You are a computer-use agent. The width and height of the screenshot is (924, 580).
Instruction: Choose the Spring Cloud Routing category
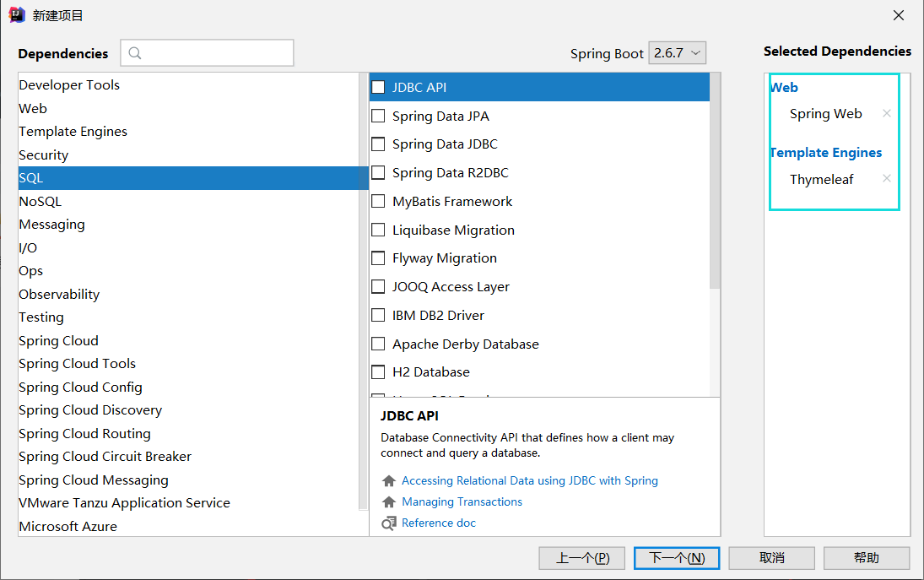[84, 433]
